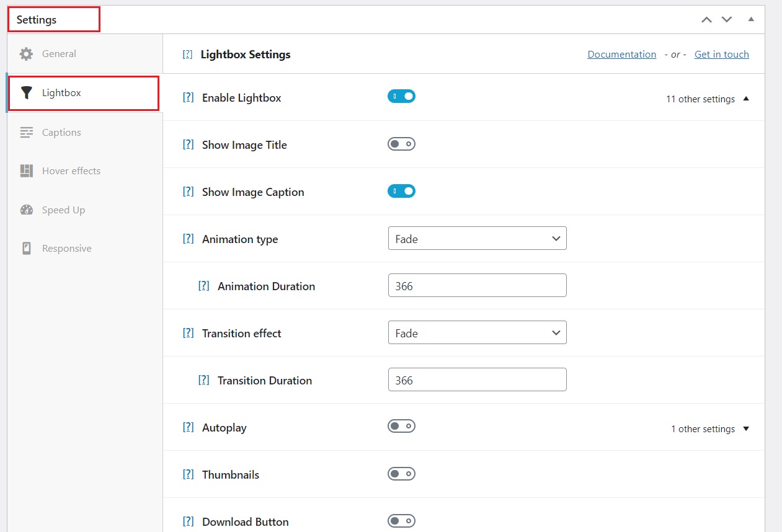Click help icon beside Lightbox Settings heading
Viewport: 782px width, 532px height.
click(187, 55)
